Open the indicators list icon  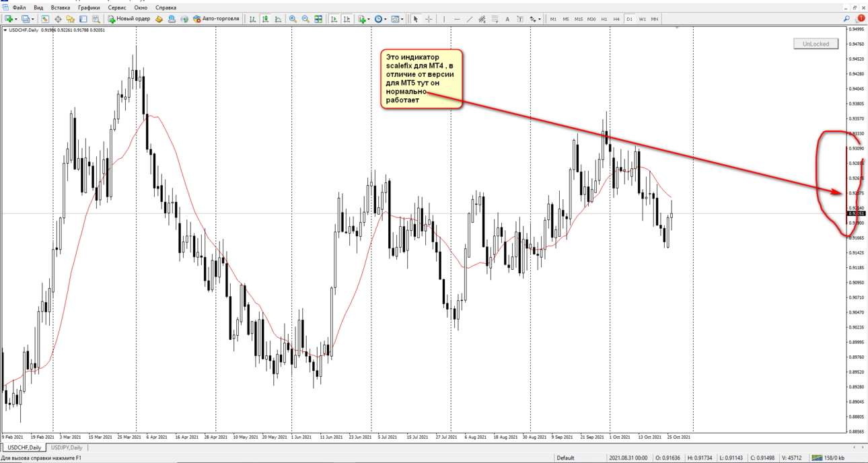(x=362, y=19)
